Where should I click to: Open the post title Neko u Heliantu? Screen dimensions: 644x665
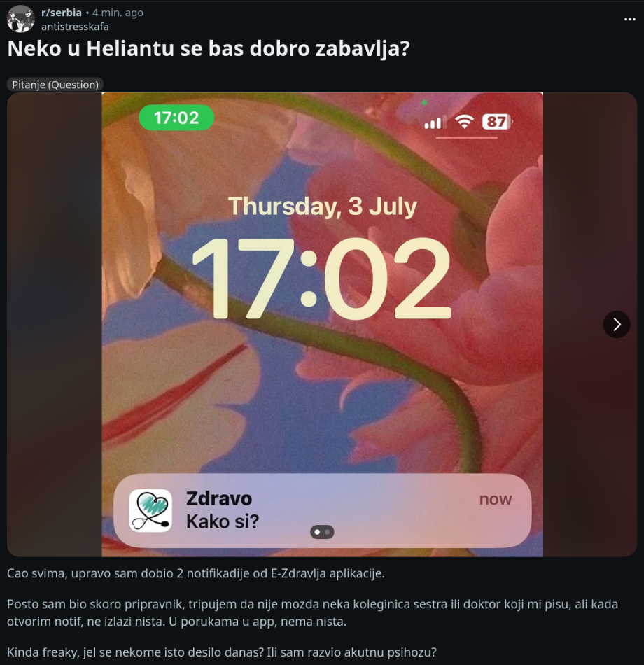[x=209, y=49]
